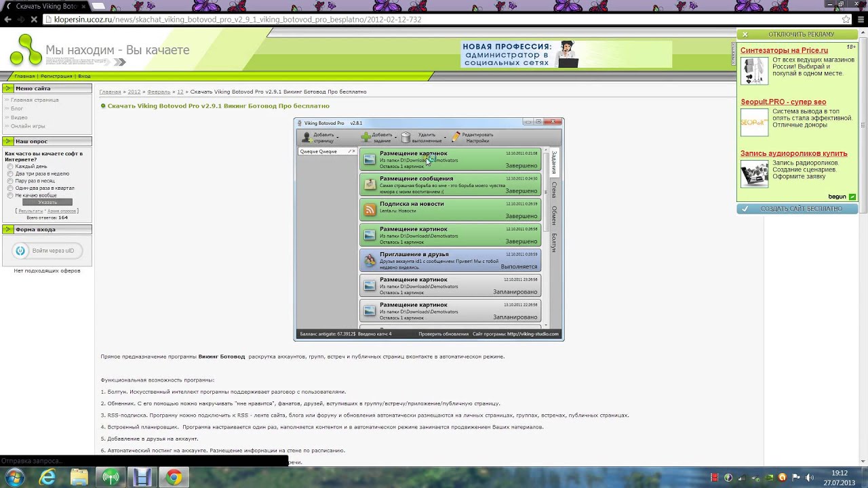
Task: Click the RSS icon in the screenshot image
Action: [x=370, y=210]
